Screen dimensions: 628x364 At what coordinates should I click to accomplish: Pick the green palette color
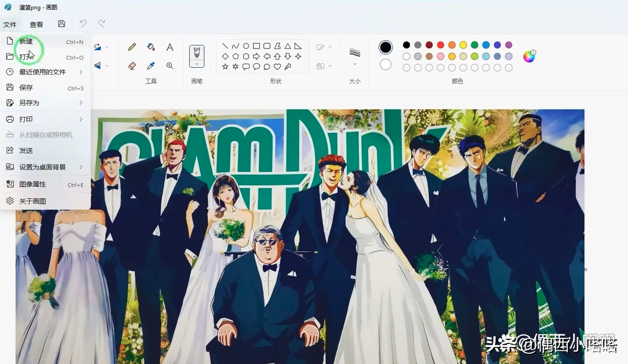pos(474,45)
